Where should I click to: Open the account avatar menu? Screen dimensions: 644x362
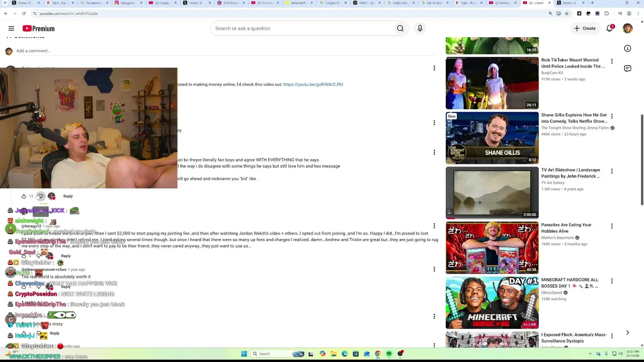point(627,29)
